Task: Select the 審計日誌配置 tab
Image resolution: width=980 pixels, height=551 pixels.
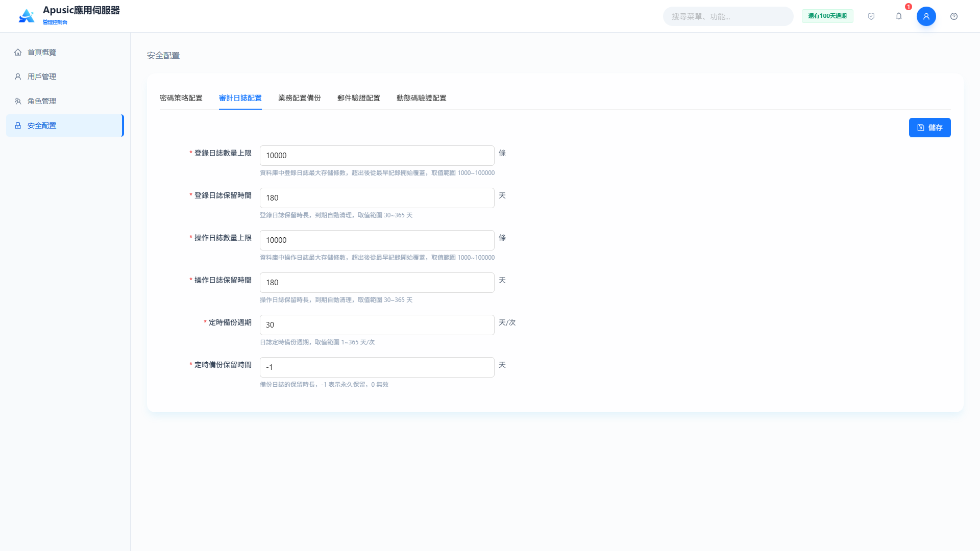Action: click(x=240, y=98)
